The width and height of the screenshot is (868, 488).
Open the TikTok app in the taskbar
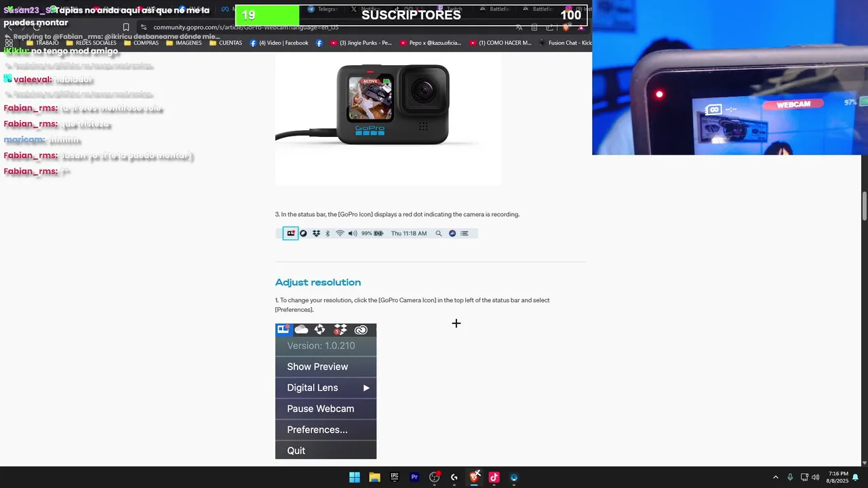point(494,477)
